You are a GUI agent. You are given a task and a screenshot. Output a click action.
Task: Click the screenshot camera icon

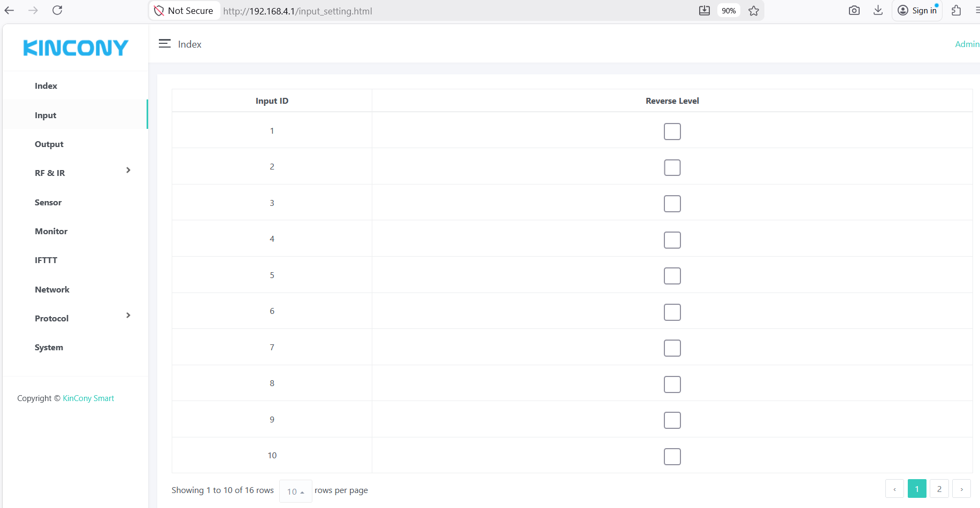854,11
